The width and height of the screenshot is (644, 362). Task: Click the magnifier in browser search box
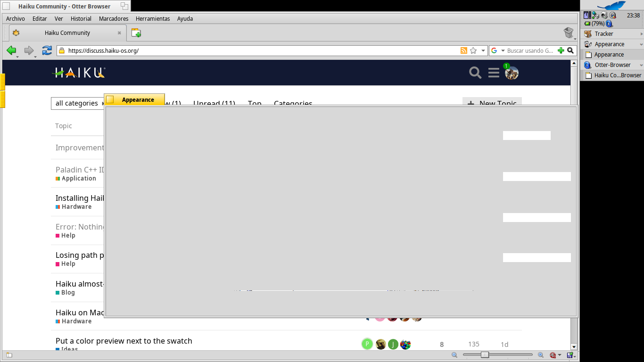(570, 50)
